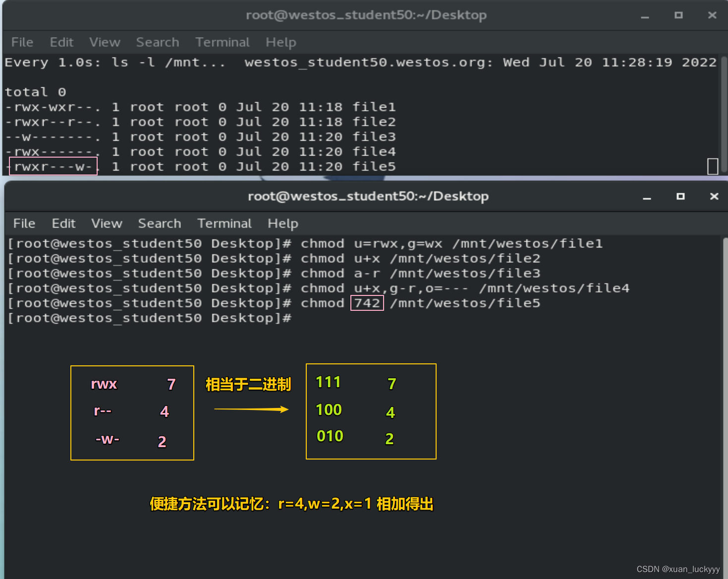Click '-rwx-wxr--.' permission string of file1
The image size is (728, 579).
53,107
